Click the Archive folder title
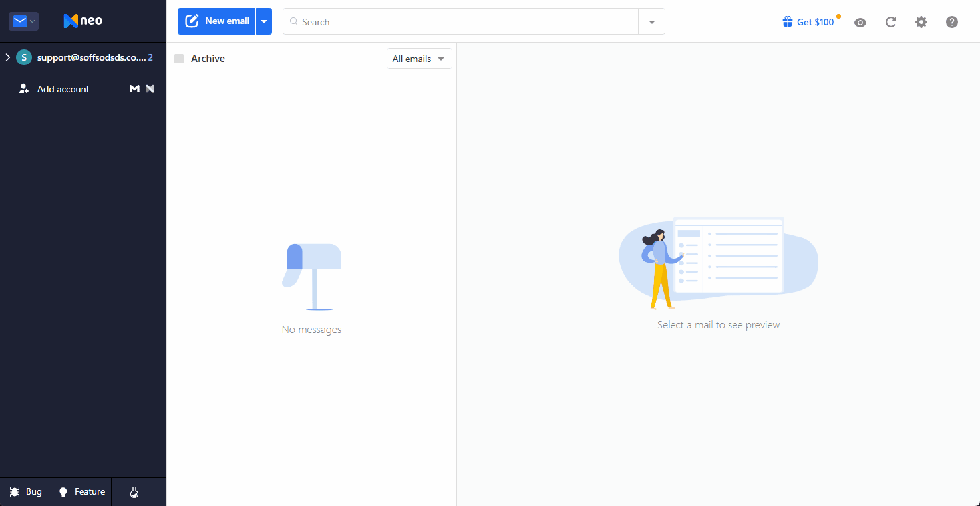 pos(208,59)
